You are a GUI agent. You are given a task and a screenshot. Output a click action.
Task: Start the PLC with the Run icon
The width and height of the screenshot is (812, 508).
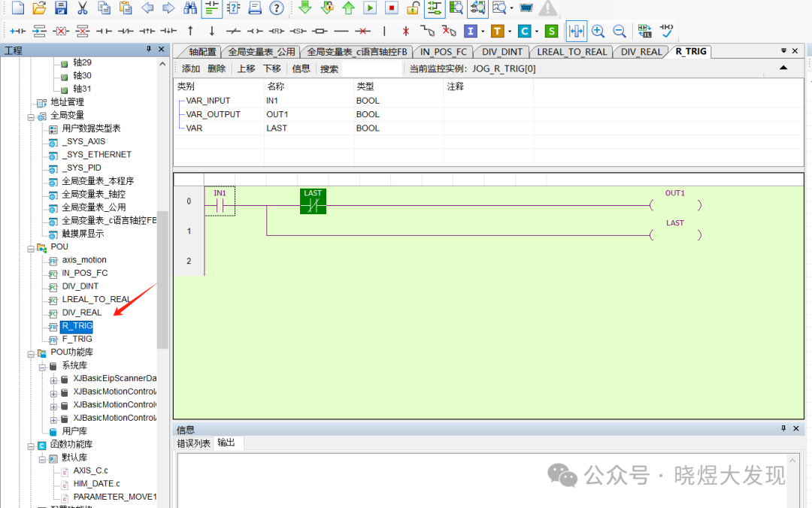tap(370, 8)
